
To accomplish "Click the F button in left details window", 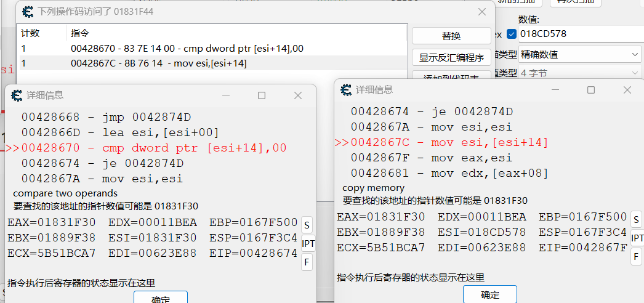I will [x=307, y=263].
